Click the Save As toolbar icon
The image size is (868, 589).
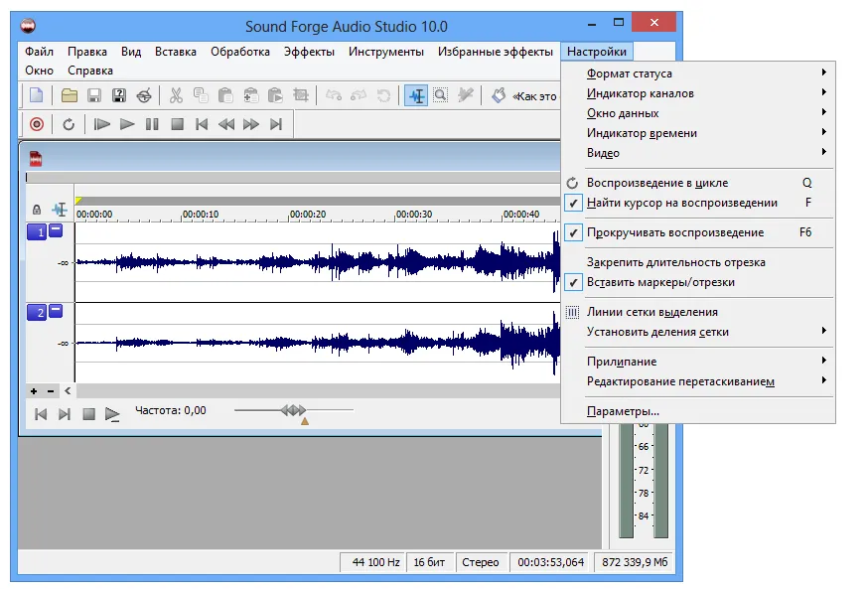[119, 95]
